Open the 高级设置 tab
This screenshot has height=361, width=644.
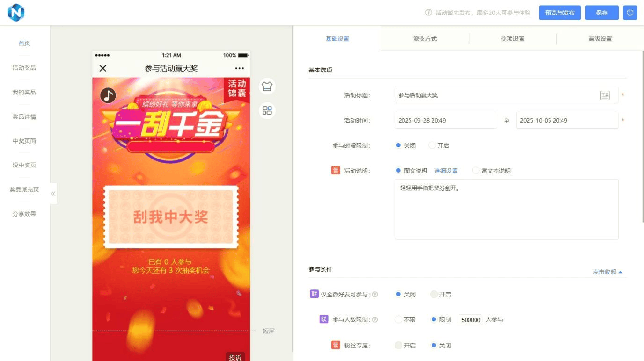[600, 39]
